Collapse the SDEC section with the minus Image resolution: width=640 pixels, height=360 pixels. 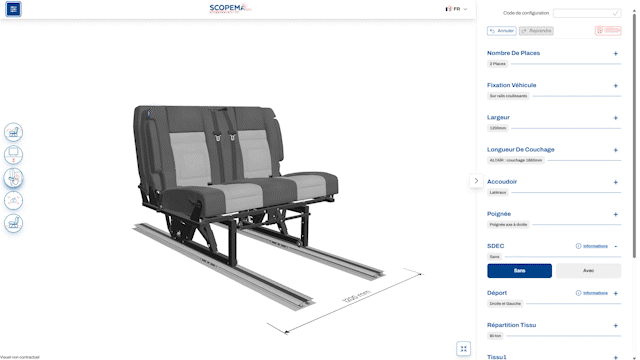[616, 246]
